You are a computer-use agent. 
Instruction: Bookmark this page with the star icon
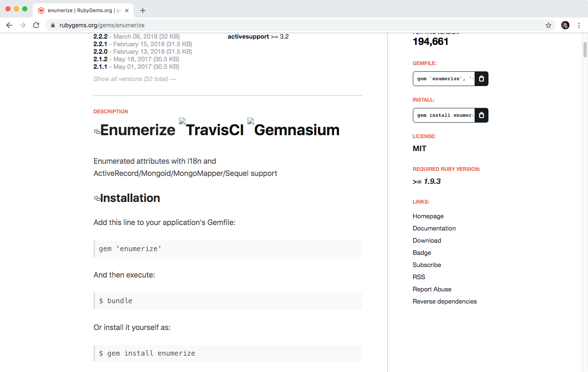pos(549,25)
